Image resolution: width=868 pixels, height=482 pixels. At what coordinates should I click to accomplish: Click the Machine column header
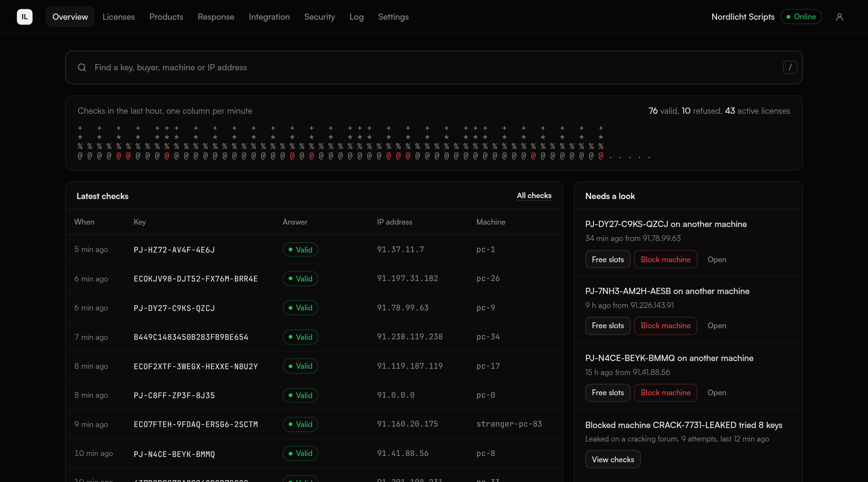click(x=491, y=222)
